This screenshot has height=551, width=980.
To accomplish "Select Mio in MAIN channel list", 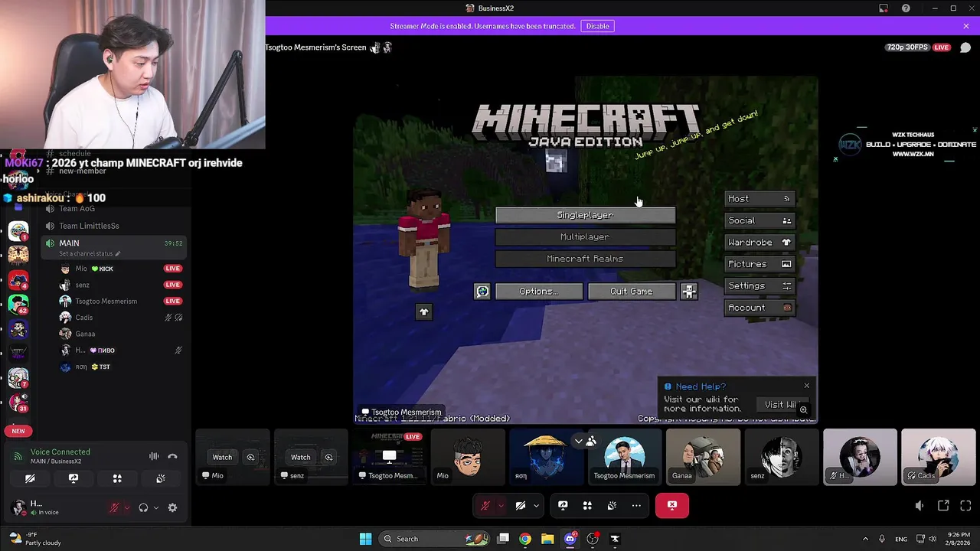I will (121, 269).
